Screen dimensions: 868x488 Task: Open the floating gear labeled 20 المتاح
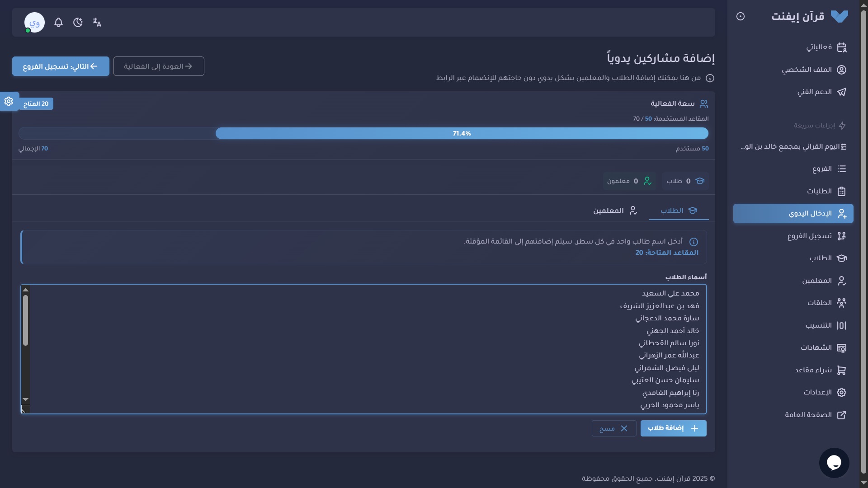point(9,102)
